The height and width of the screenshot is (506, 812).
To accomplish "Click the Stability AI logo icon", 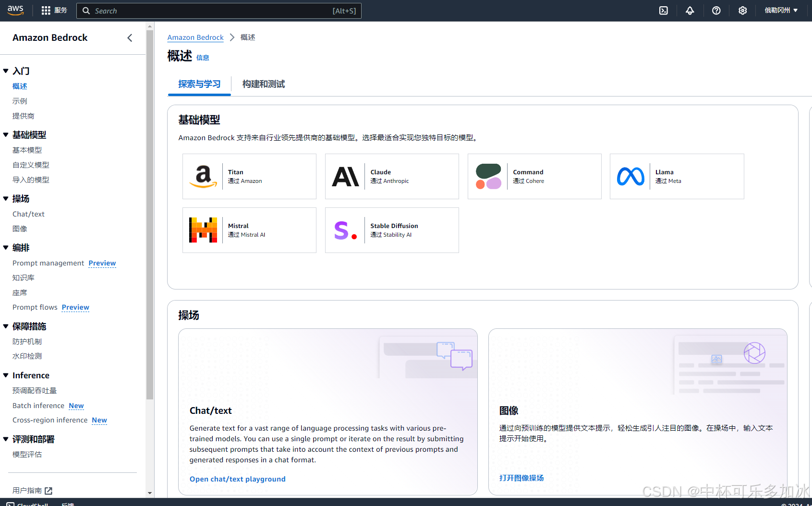I will [x=346, y=230].
